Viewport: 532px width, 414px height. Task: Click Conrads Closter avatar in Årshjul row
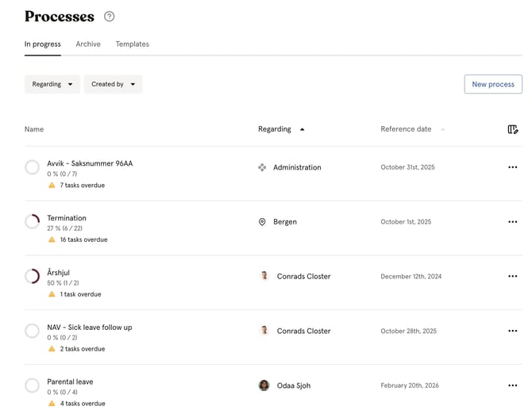264,276
